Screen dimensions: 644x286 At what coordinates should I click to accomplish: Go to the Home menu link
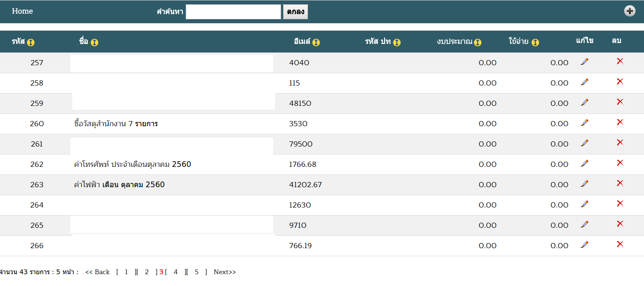tap(22, 11)
